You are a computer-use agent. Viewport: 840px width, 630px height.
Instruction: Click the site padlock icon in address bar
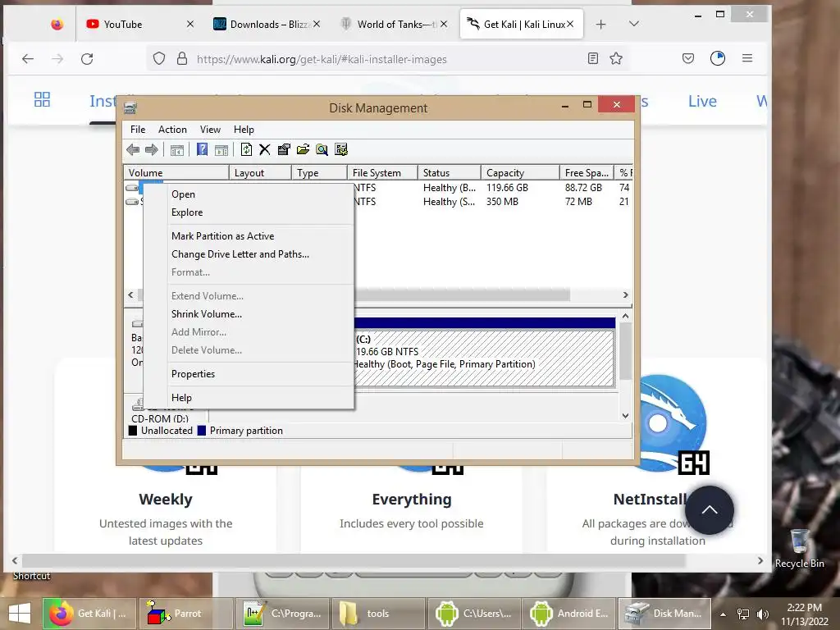(x=182, y=58)
